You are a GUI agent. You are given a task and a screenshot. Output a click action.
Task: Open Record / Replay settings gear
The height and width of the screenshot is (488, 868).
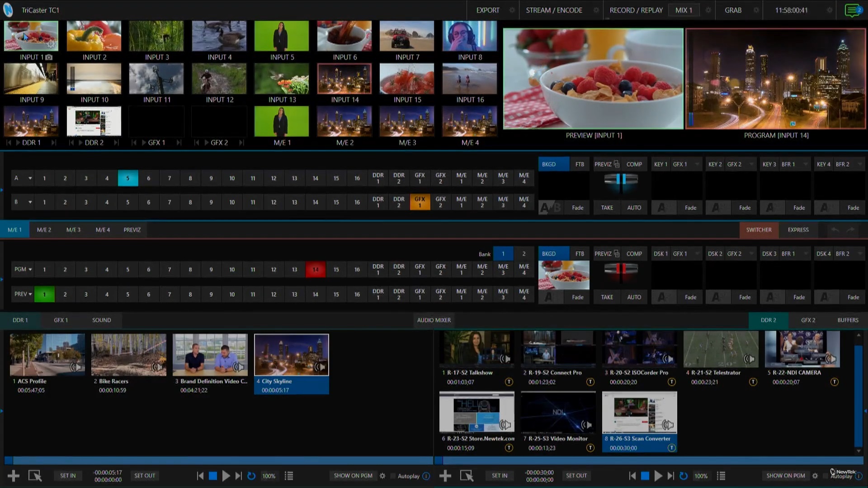tap(708, 10)
